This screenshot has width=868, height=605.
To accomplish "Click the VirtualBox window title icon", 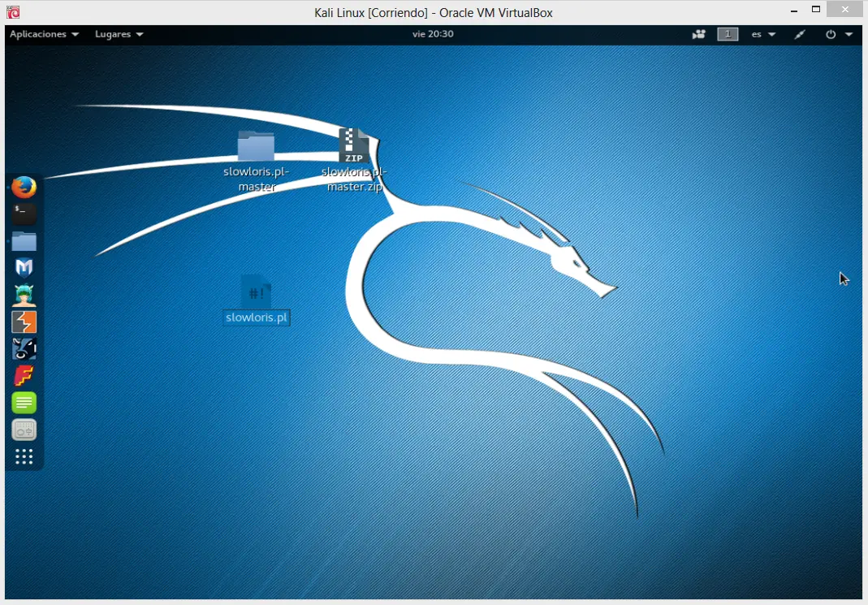I will click(x=13, y=12).
